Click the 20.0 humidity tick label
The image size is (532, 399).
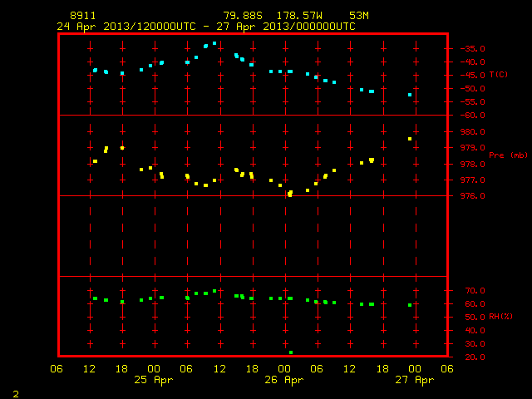pyautogui.click(x=475, y=357)
